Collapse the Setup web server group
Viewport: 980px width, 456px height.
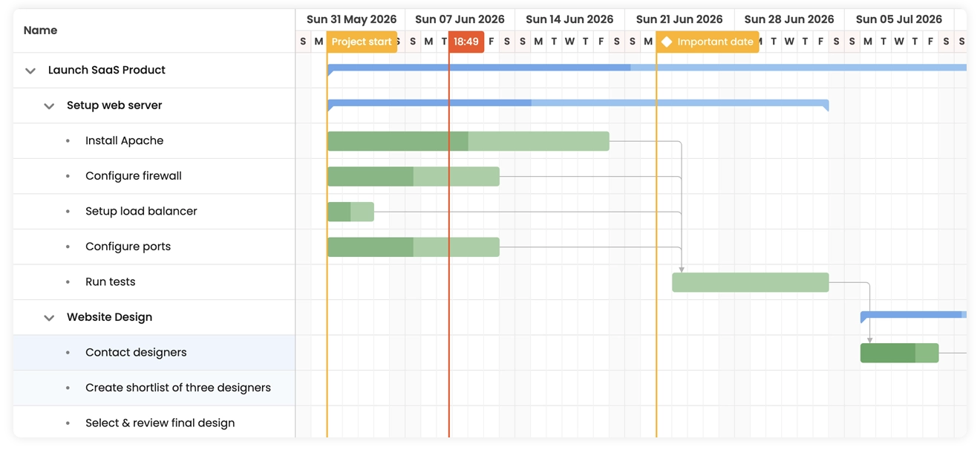(x=49, y=106)
